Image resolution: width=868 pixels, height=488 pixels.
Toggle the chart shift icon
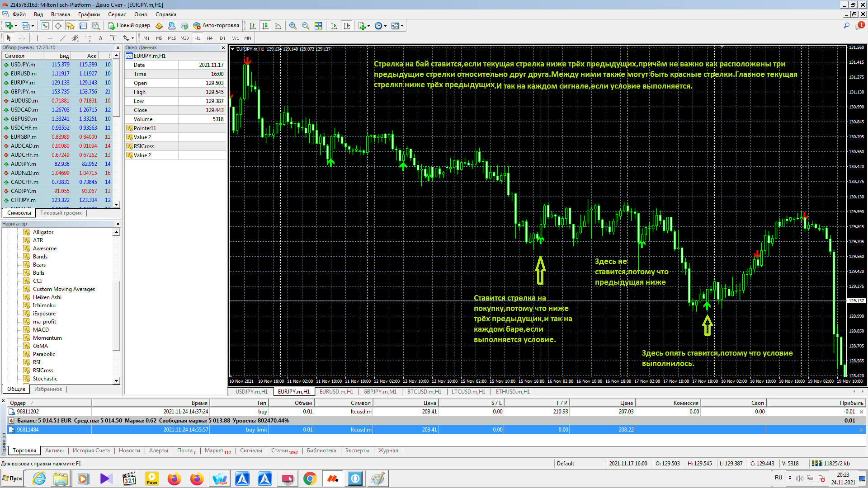pyautogui.click(x=347, y=26)
